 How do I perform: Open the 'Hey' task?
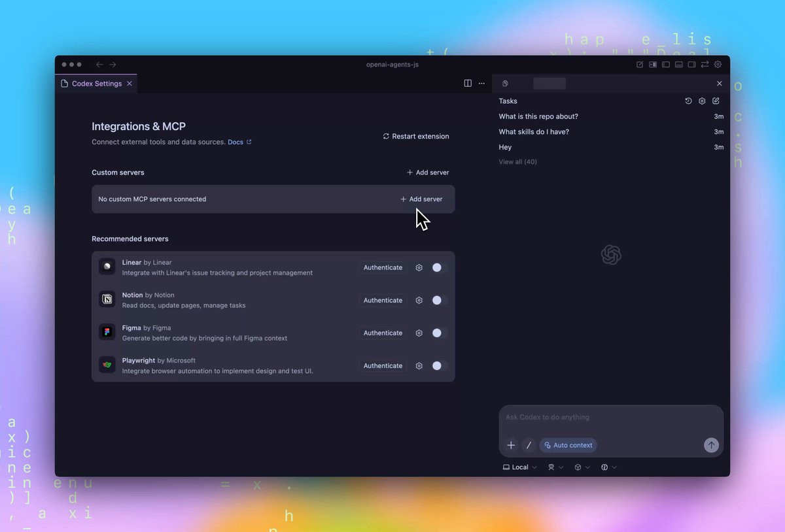[x=611, y=147]
